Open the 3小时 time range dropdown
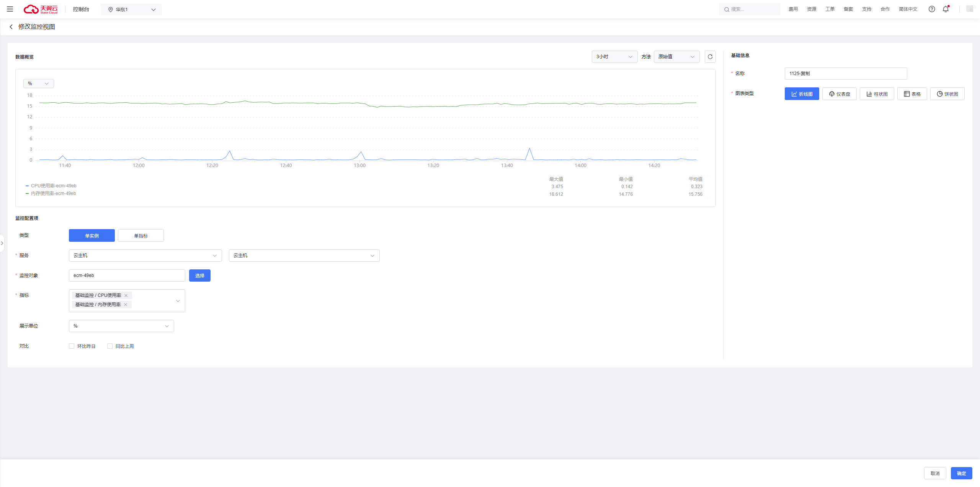Screen dimensions: 980x487 click(x=614, y=57)
